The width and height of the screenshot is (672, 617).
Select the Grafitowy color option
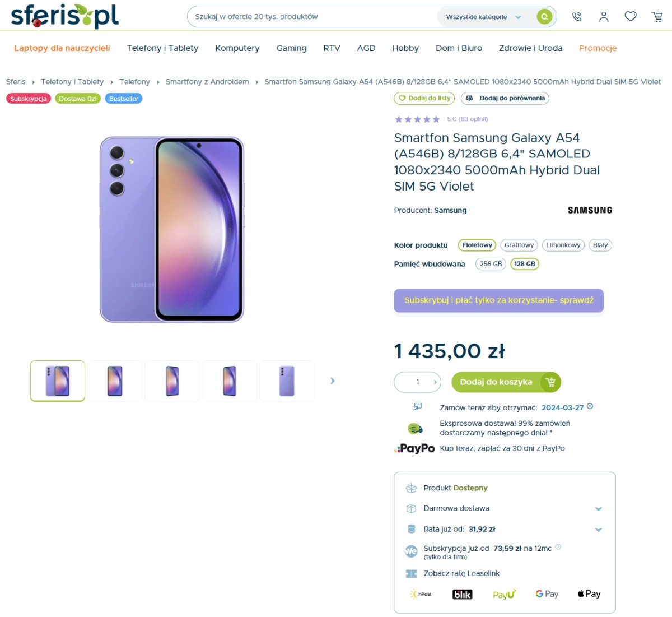pyautogui.click(x=519, y=245)
